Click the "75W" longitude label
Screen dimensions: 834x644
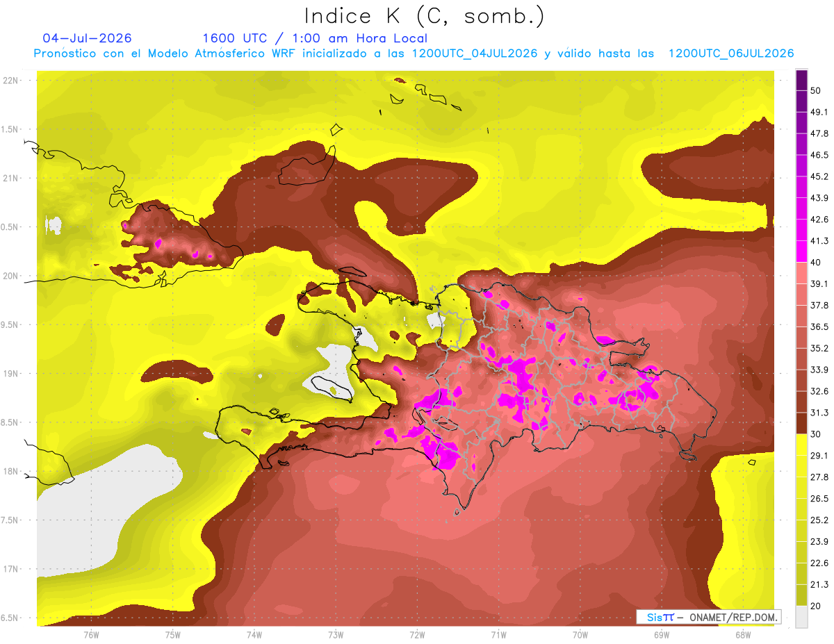[x=173, y=634]
